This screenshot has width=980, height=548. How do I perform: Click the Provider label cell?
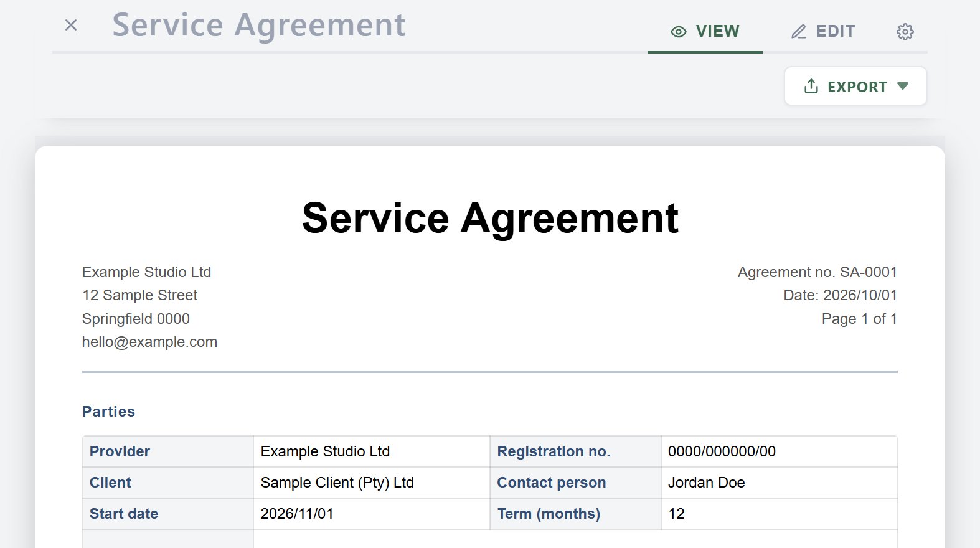pyautogui.click(x=168, y=451)
